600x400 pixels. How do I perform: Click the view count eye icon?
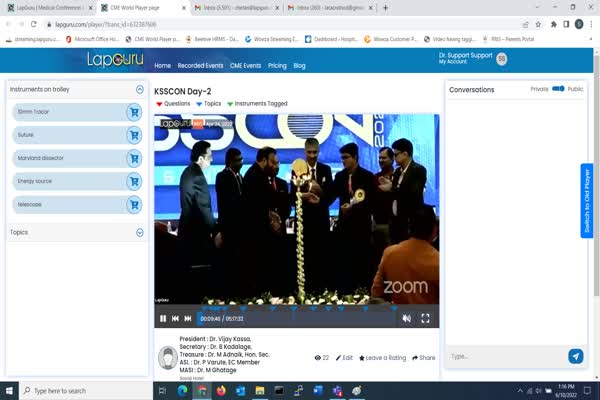pyautogui.click(x=318, y=358)
